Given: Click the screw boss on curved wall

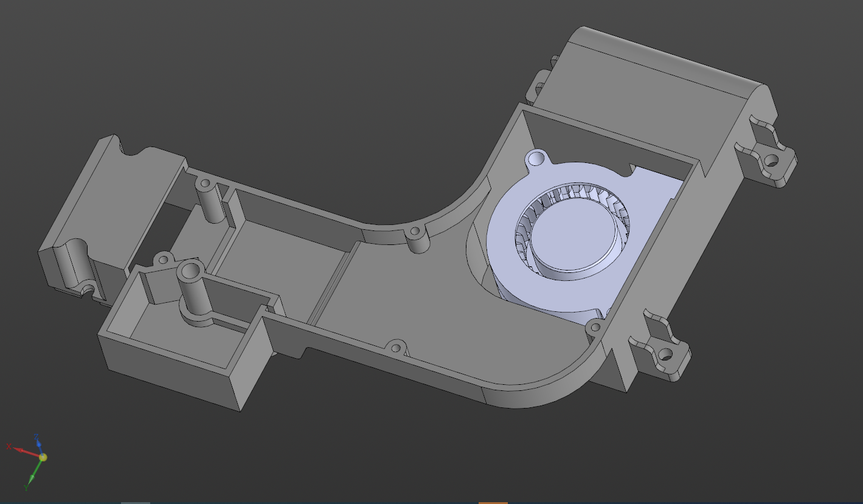Looking at the screenshot, I should [x=417, y=233].
